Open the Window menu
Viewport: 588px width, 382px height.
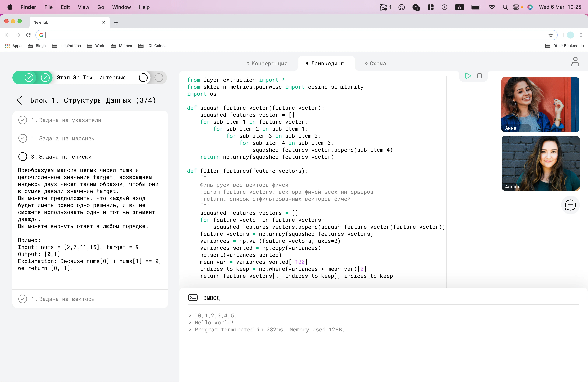[x=121, y=7]
